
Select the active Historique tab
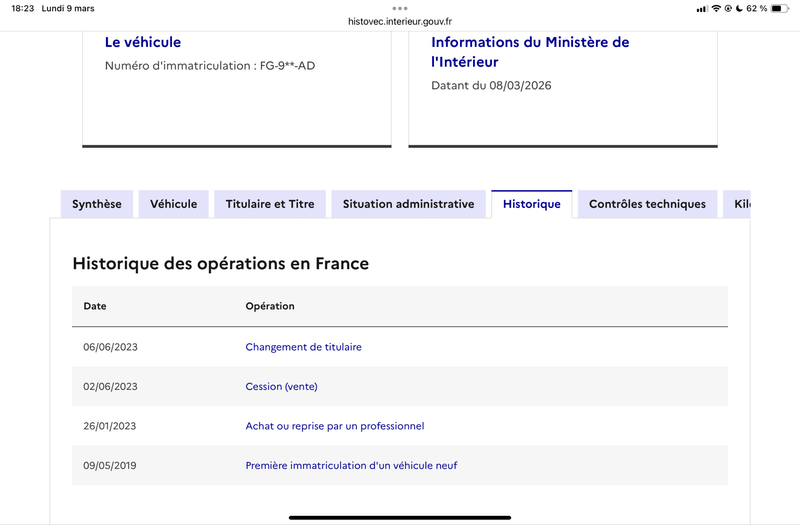531,204
